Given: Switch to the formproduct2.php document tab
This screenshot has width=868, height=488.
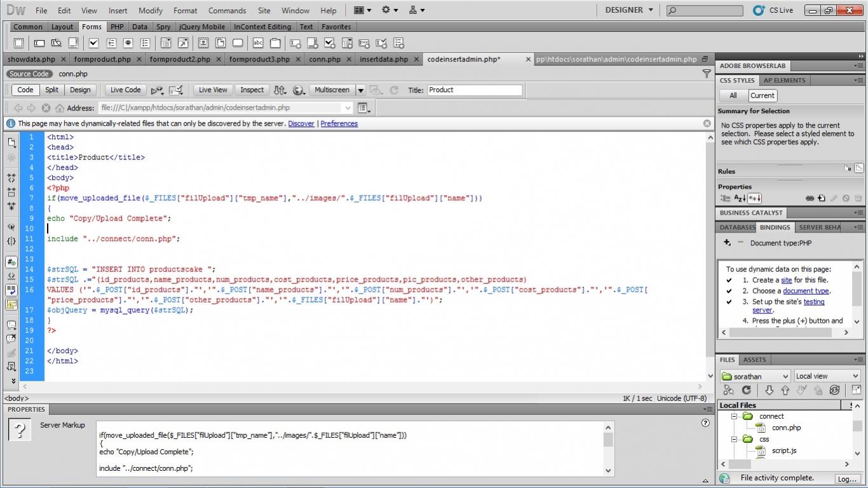Looking at the screenshot, I should point(180,59).
